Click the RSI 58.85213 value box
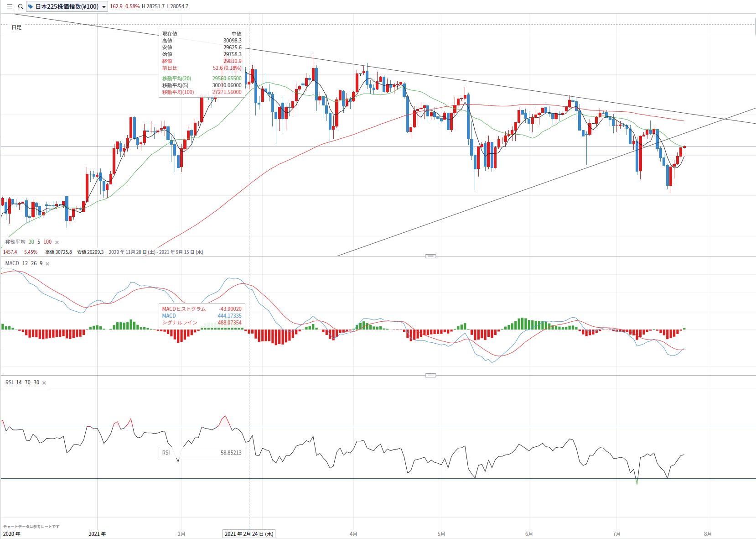Screen dimensions: 756x539 coord(202,453)
